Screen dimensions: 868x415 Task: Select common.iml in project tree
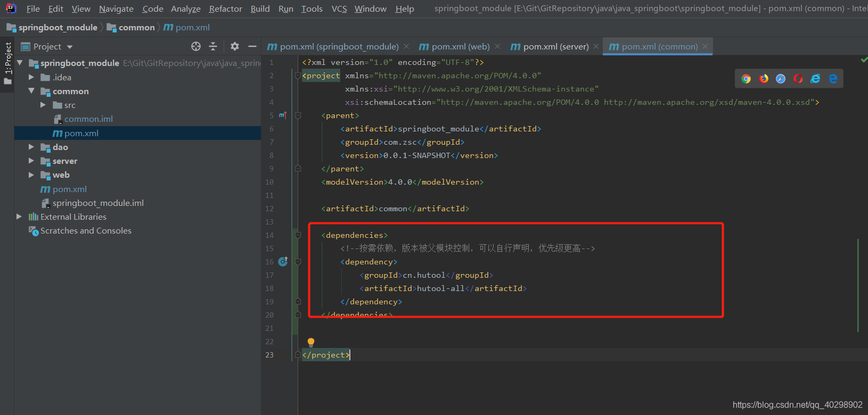pos(88,119)
